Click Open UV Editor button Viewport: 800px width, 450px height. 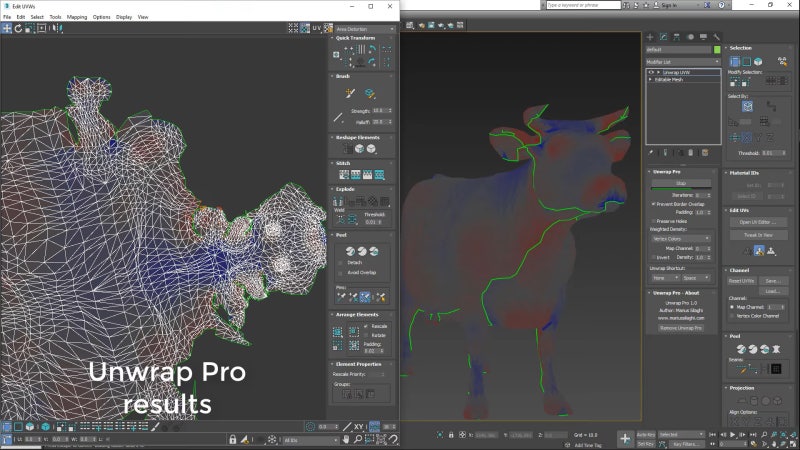point(758,222)
